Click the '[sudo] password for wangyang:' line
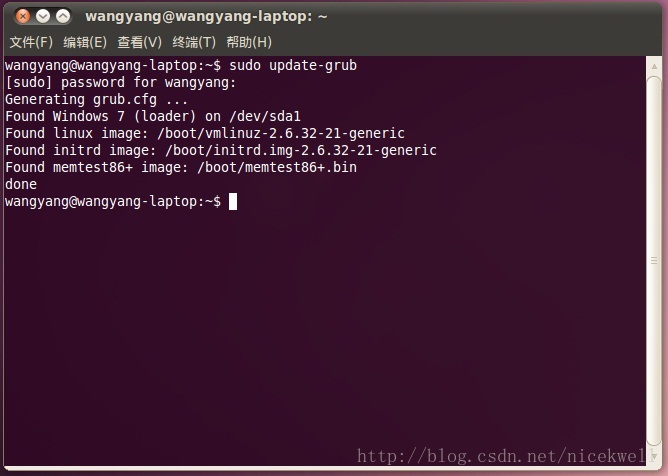668x476 pixels. click(x=121, y=82)
